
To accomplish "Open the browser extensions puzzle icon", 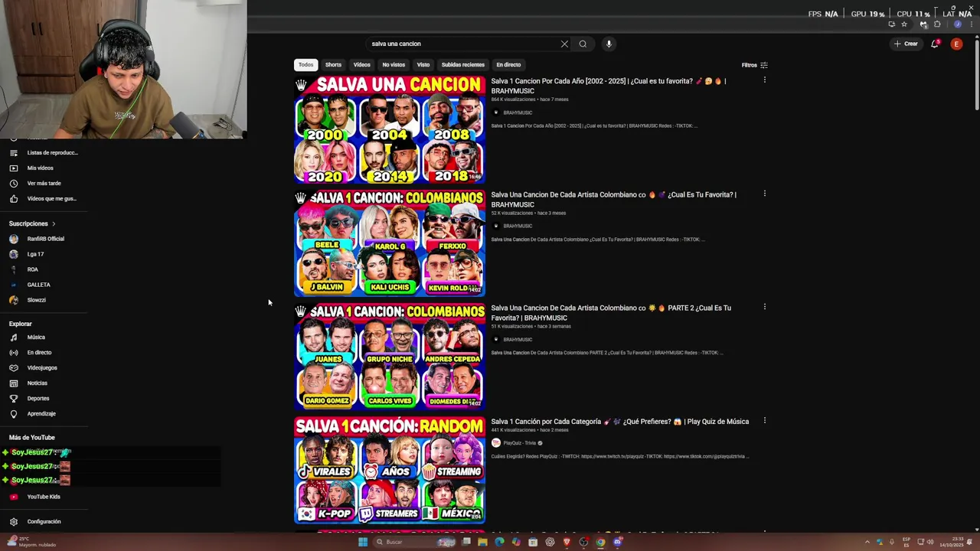I will click(x=937, y=24).
